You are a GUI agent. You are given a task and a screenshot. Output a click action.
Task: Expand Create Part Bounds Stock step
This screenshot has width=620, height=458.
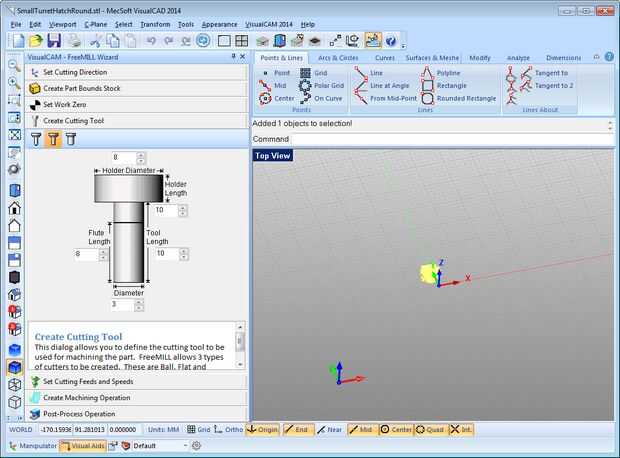[136, 88]
